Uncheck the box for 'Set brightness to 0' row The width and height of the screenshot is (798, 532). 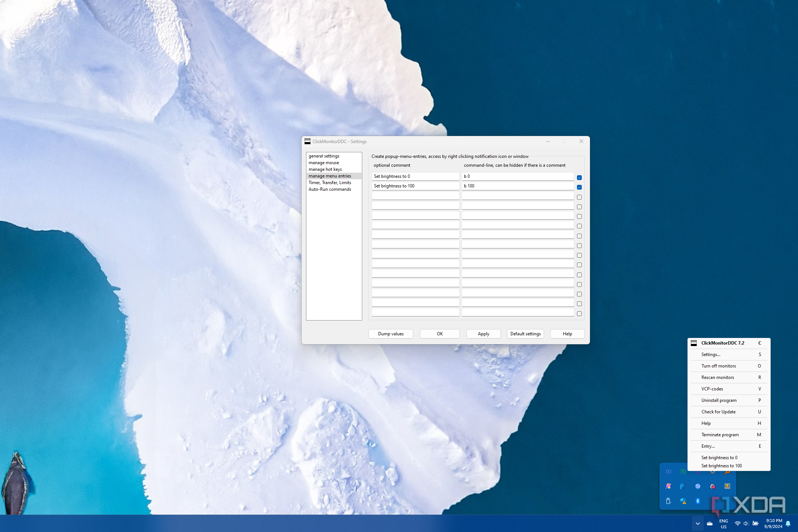coord(579,178)
